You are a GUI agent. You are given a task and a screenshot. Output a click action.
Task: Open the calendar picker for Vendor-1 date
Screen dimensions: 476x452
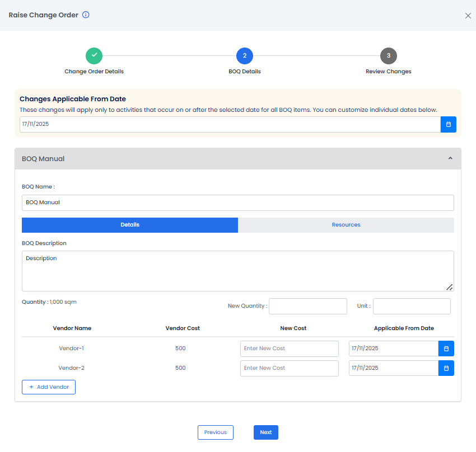pos(446,349)
